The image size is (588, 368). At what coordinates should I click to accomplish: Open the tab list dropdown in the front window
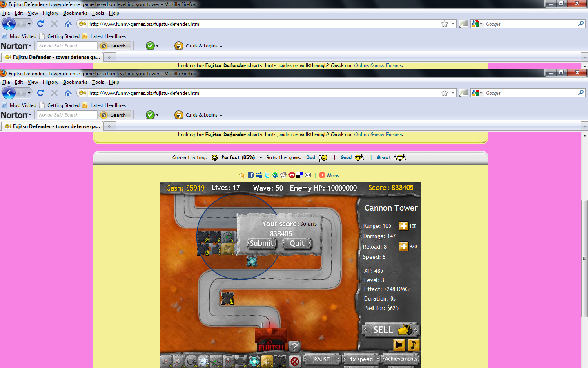584,126
